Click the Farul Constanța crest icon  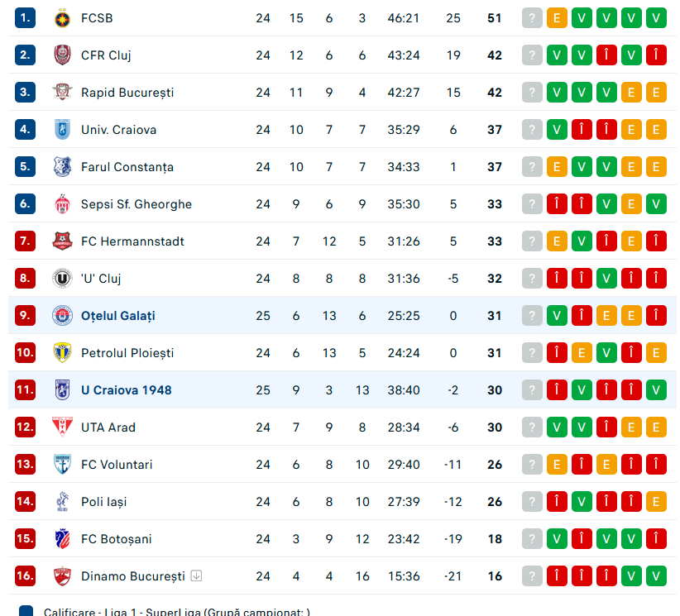tap(62, 167)
